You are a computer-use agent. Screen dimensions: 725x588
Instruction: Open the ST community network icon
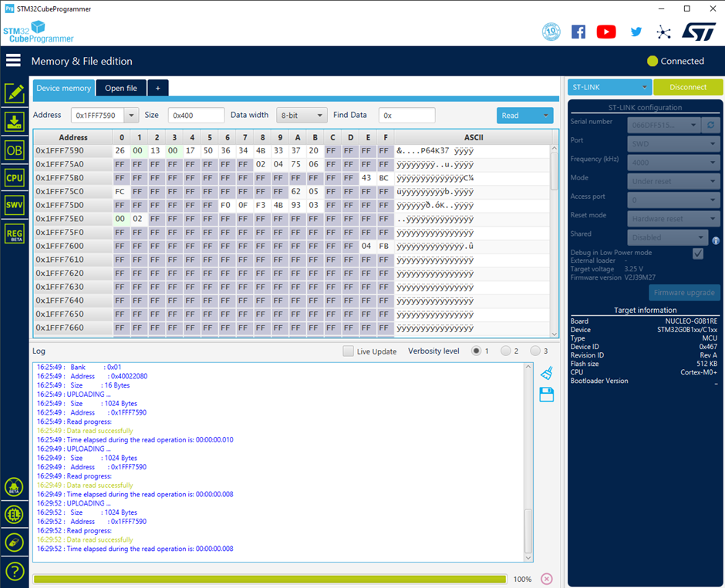coord(663,32)
